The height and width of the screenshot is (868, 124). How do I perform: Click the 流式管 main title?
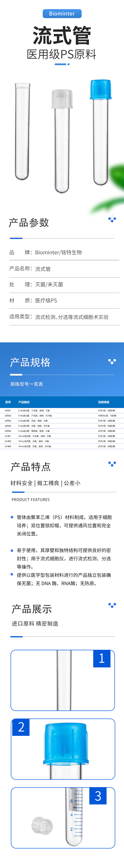pos(62,35)
